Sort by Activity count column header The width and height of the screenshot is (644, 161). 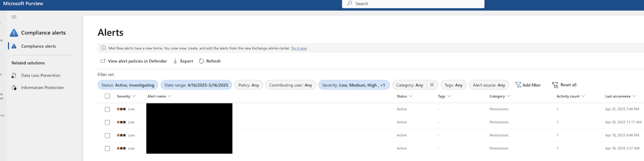coord(571,97)
